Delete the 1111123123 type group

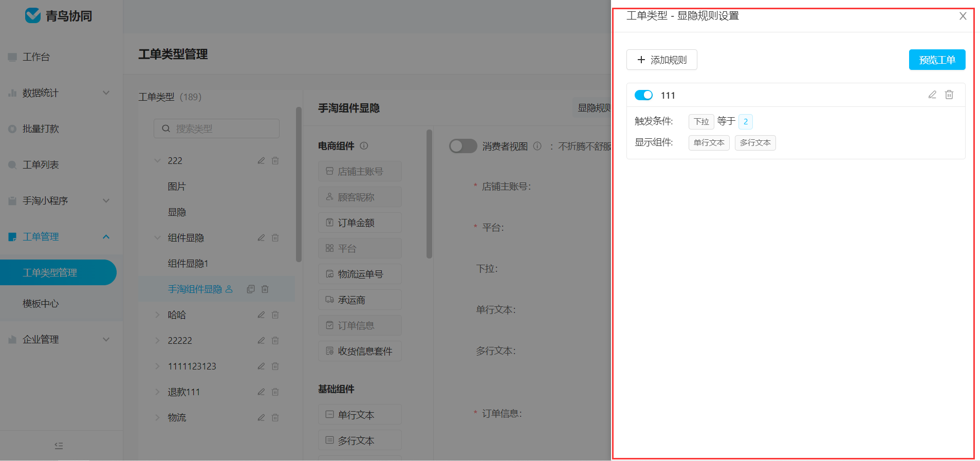(275, 366)
